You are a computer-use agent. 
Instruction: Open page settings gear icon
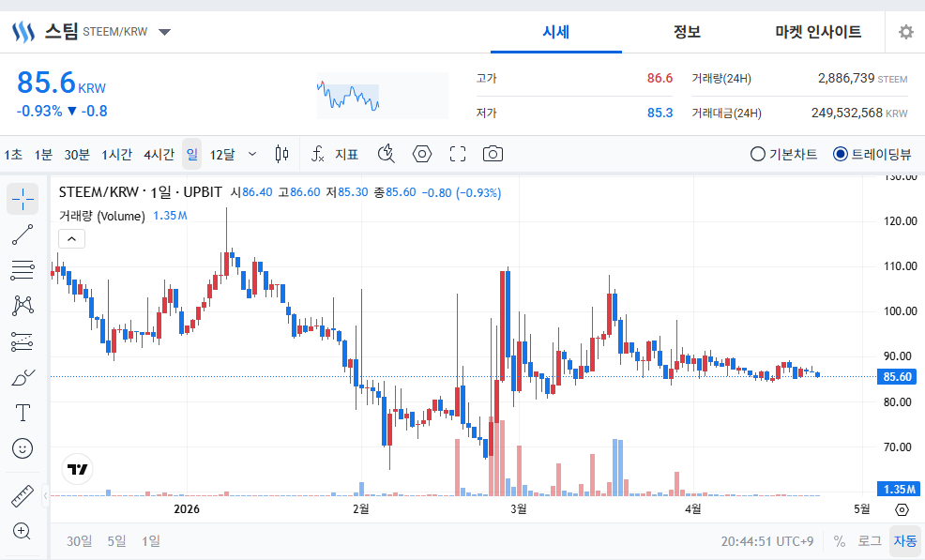[x=905, y=32]
